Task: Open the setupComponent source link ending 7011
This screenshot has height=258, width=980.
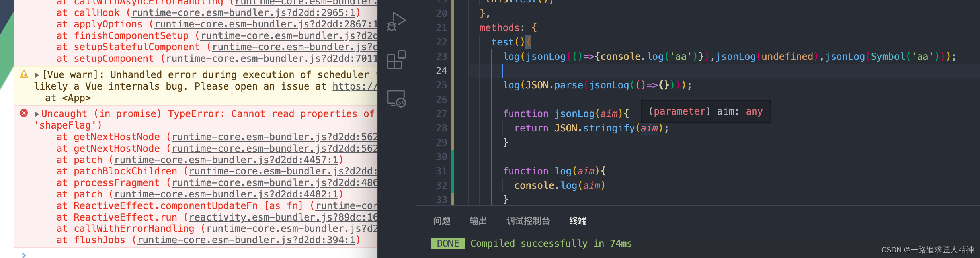Action: pos(271,59)
